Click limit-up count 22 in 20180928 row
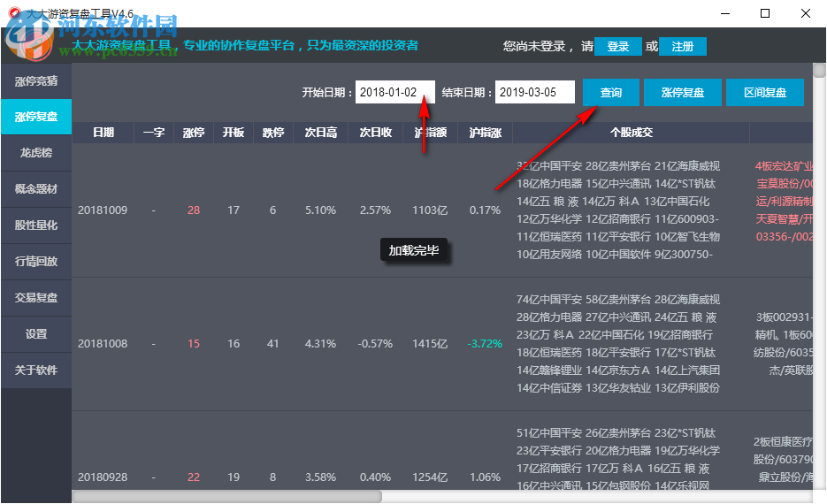This screenshot has width=827, height=504. coord(194,477)
